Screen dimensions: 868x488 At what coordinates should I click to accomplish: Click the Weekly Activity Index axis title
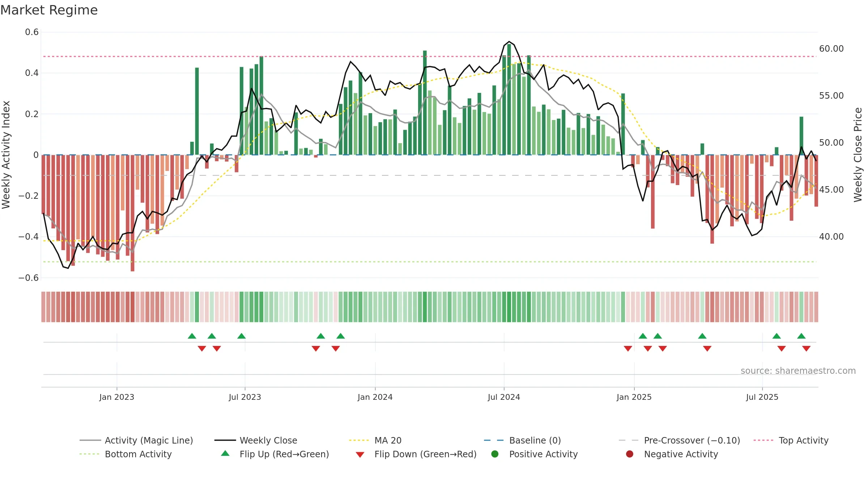(x=6, y=155)
